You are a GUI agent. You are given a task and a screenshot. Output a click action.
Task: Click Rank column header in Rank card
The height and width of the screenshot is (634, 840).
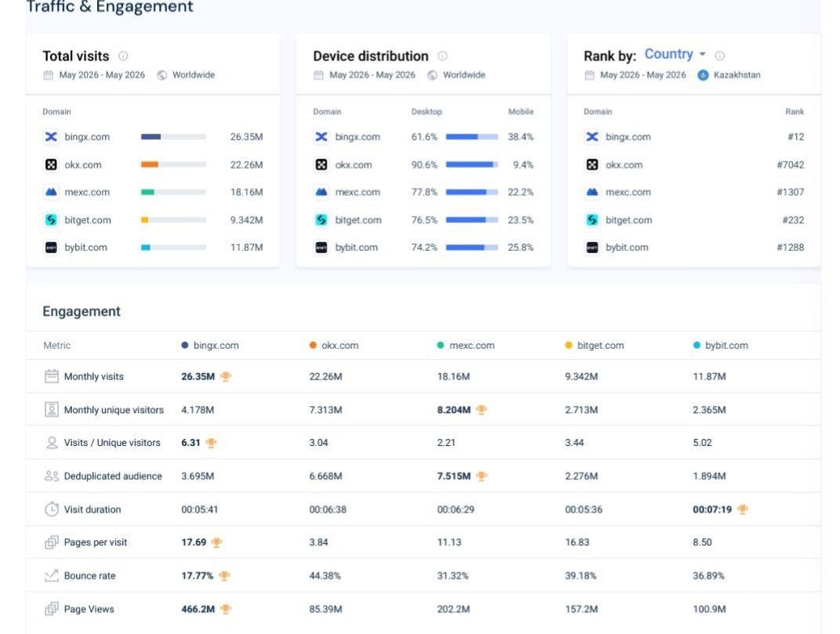(795, 111)
